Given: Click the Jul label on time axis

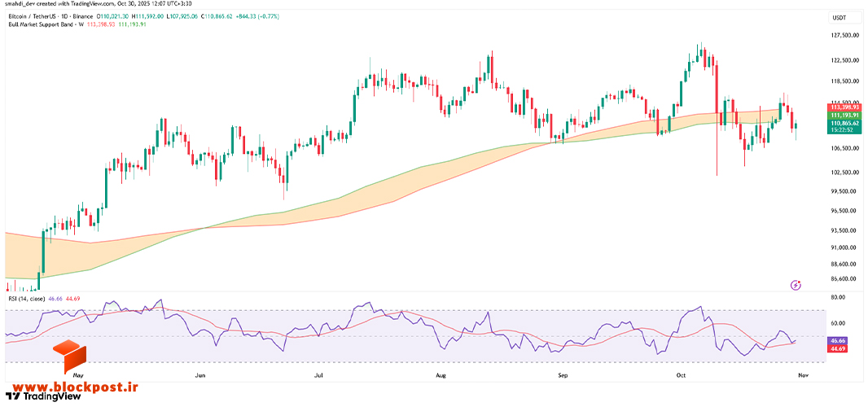Looking at the screenshot, I should 318,375.
